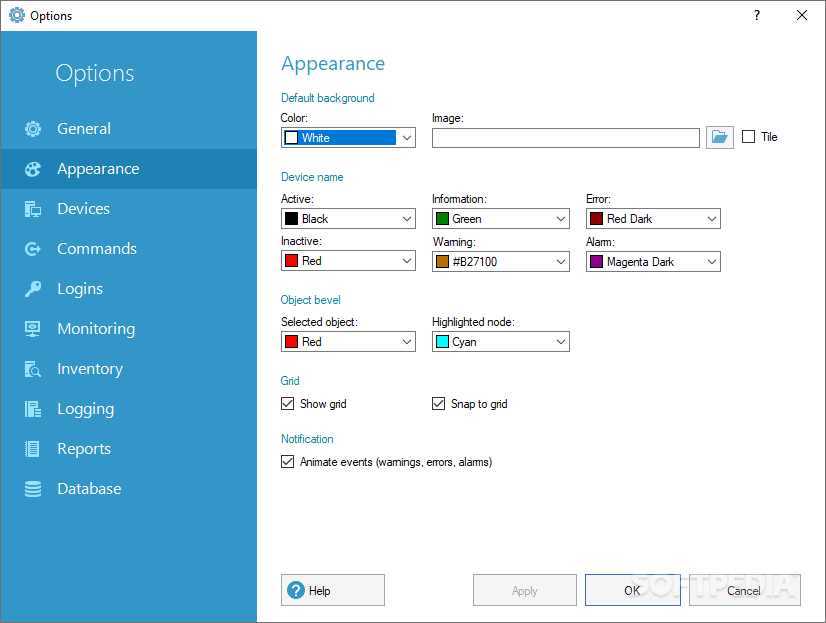This screenshot has width=826, height=623.
Task: Cancel the Options dialog
Action: coord(744,590)
